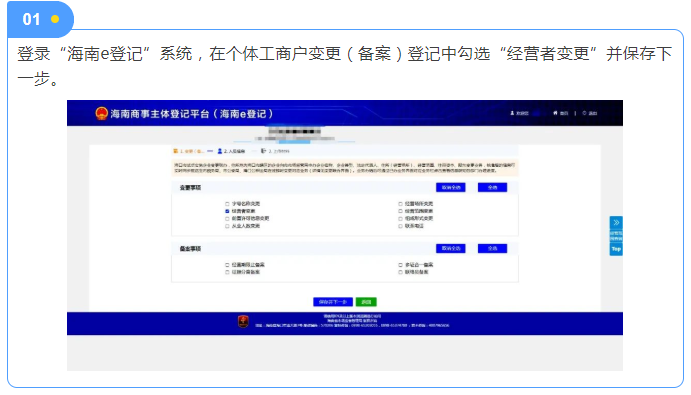
Task: Check 联系电话 checkbox
Action: tap(401, 226)
